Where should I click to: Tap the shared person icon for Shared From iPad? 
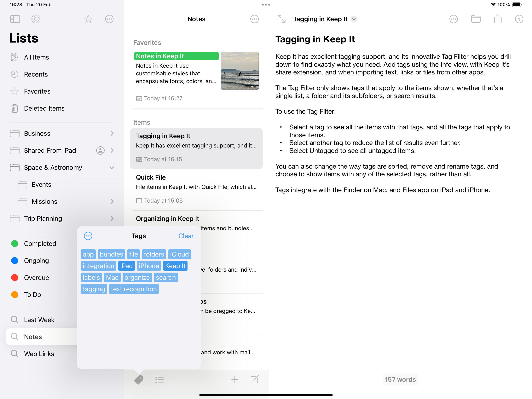(x=100, y=150)
